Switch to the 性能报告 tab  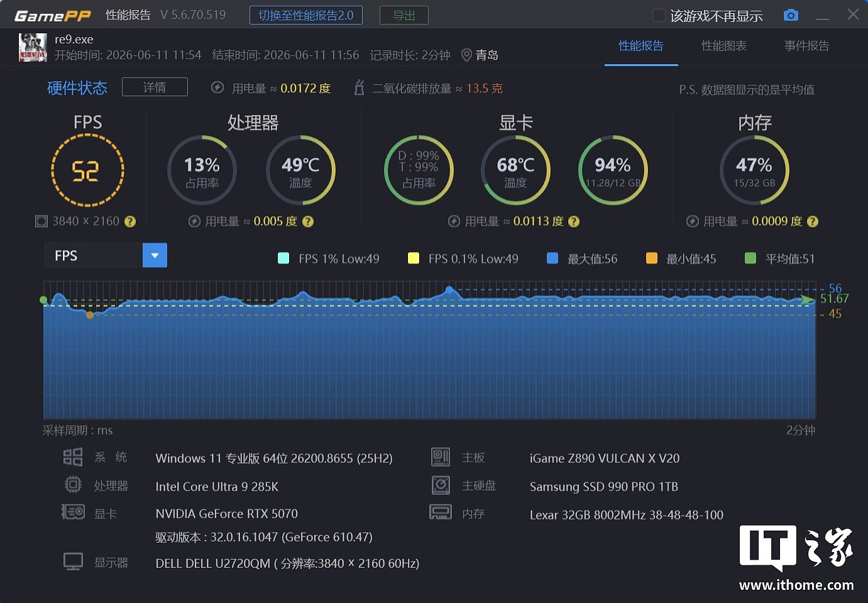[x=641, y=46]
